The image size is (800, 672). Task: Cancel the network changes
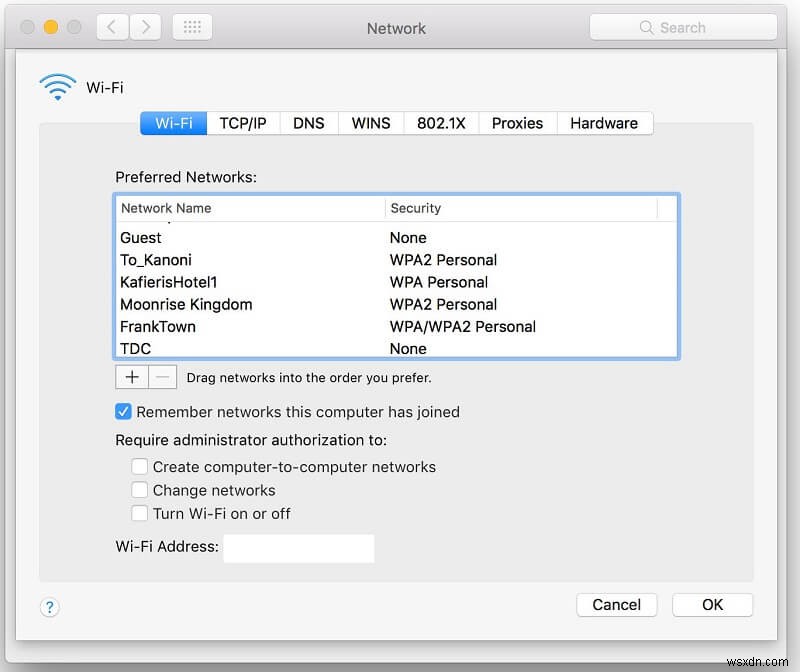(x=616, y=605)
